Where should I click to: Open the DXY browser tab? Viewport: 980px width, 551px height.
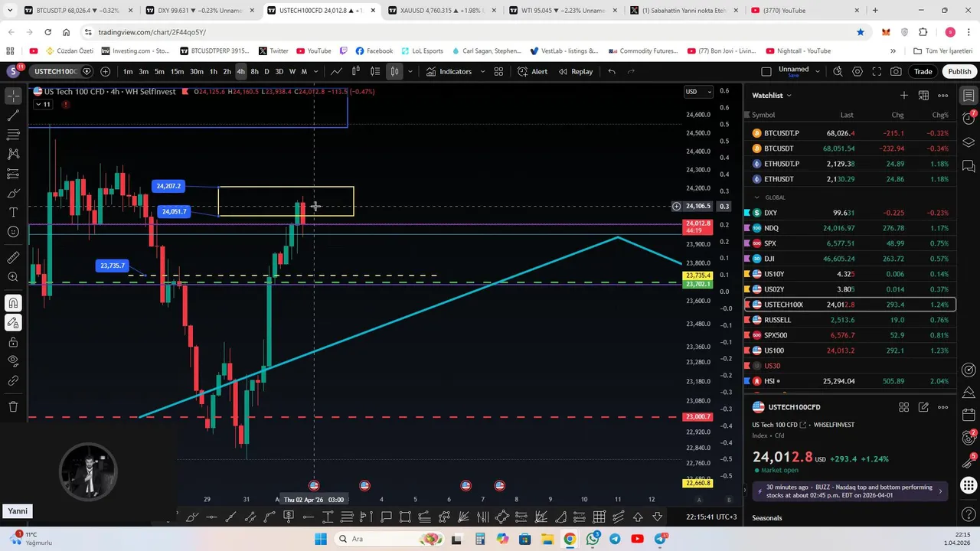(198, 11)
